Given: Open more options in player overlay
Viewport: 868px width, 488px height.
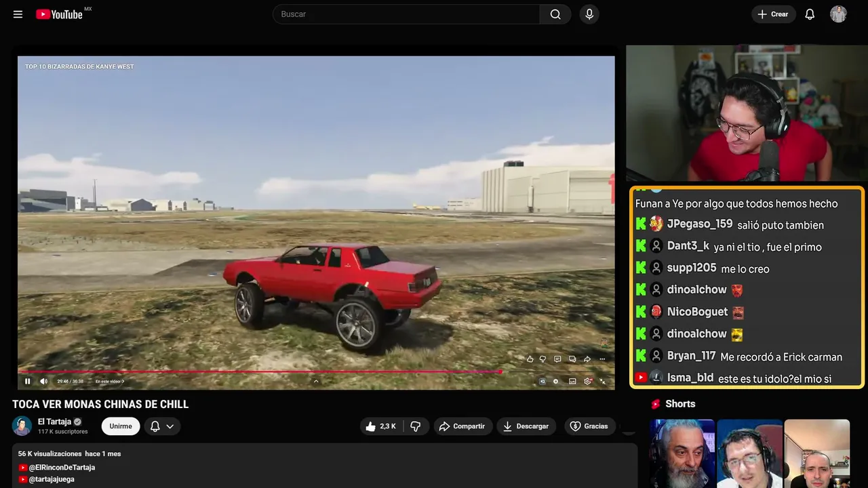Looking at the screenshot, I should click(602, 359).
